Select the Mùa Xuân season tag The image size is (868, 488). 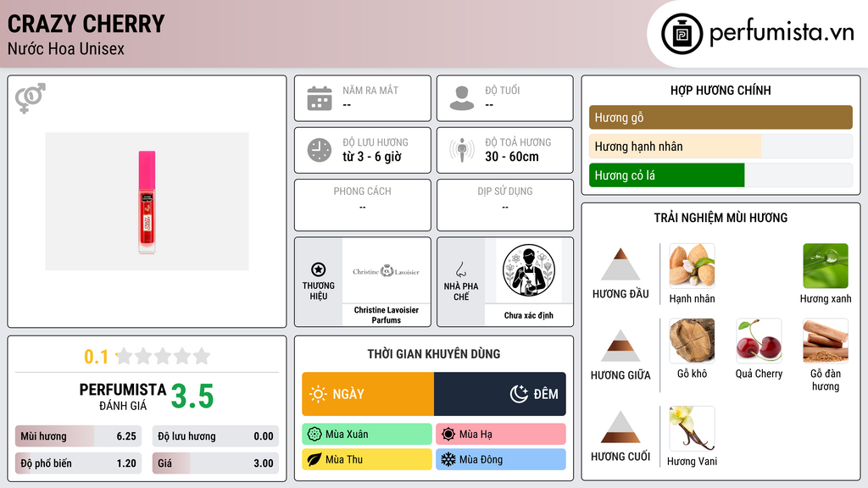pyautogui.click(x=367, y=435)
